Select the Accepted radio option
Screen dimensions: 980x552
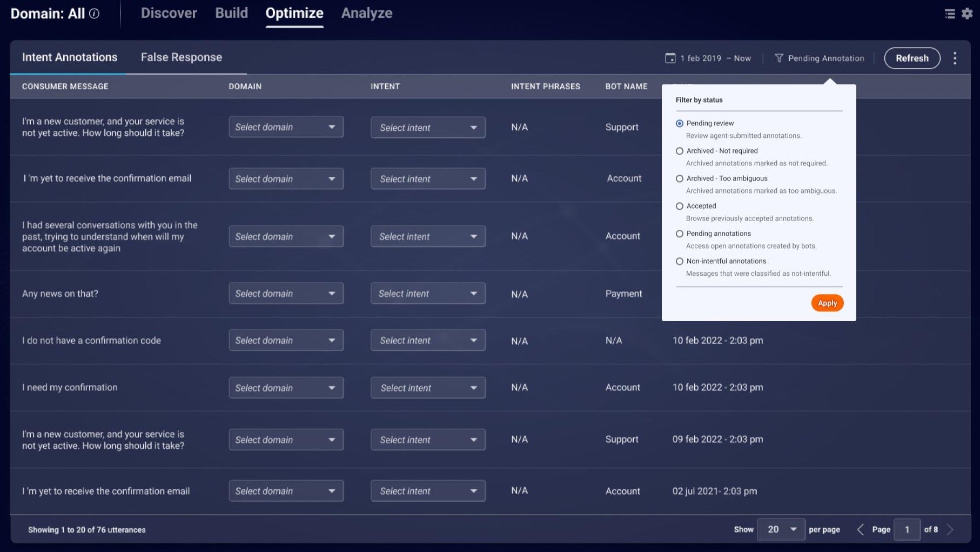680,206
